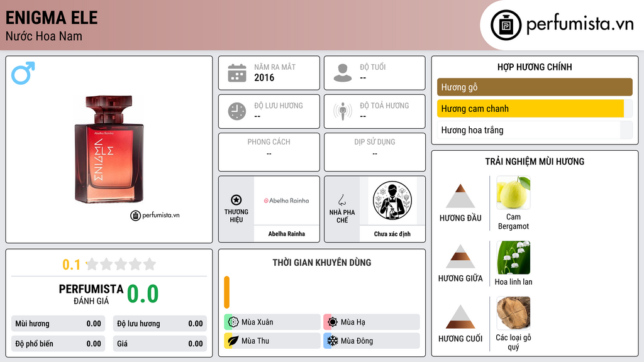Viewport: 644px width, 362px height.
Task: Click the 2016 release year value
Action: coord(264,77)
